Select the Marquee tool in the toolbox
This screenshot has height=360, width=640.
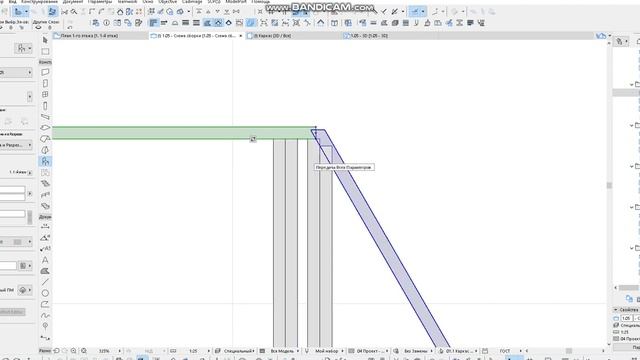(x=45, y=51)
